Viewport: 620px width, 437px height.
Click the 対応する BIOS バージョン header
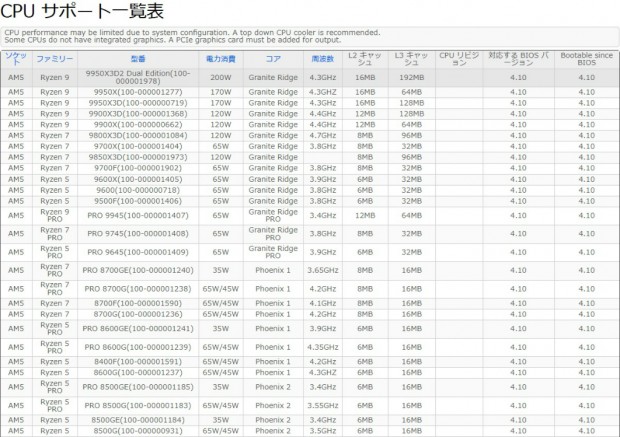518,59
